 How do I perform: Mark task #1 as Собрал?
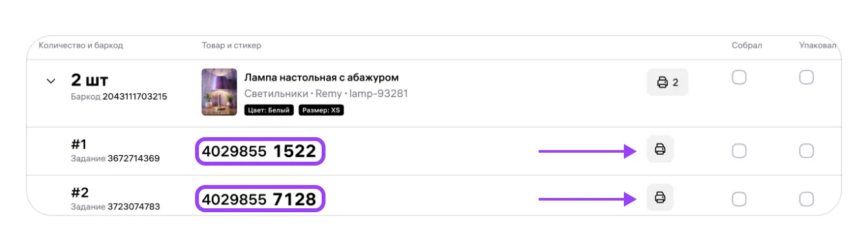coord(739,151)
